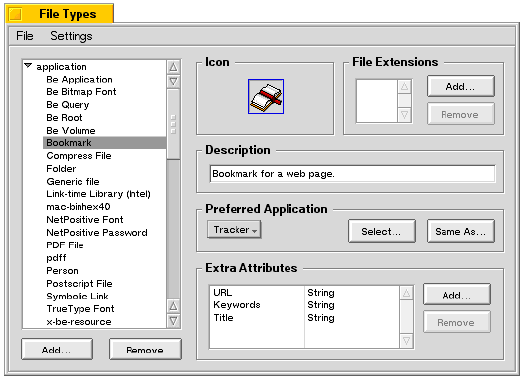Image resolution: width=524 pixels, height=380 pixels.
Task: Click Add in File Extensions
Action: coord(461,86)
